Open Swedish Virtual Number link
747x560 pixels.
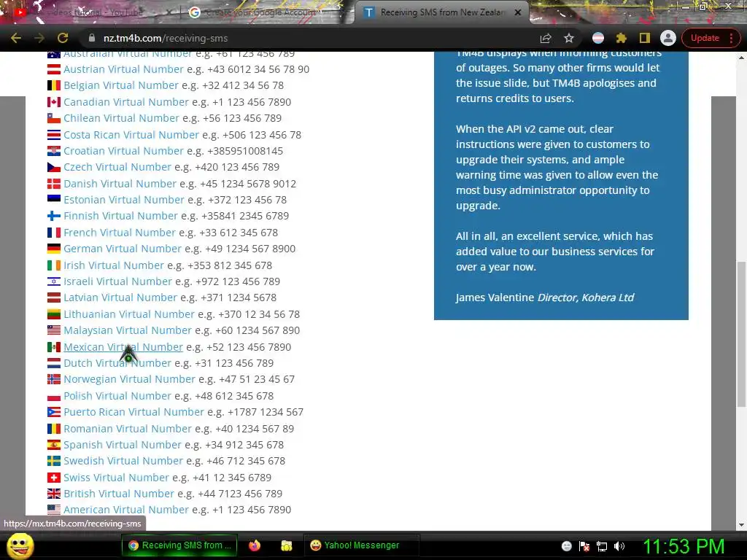[x=123, y=462]
